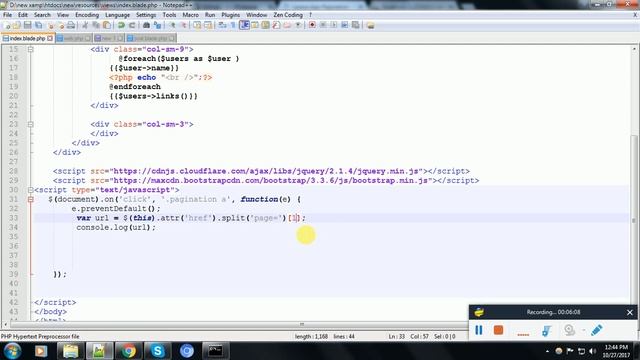640x360 pixels.
Task: Click the last plugin icon on toolbar
Action: pos(370,25)
